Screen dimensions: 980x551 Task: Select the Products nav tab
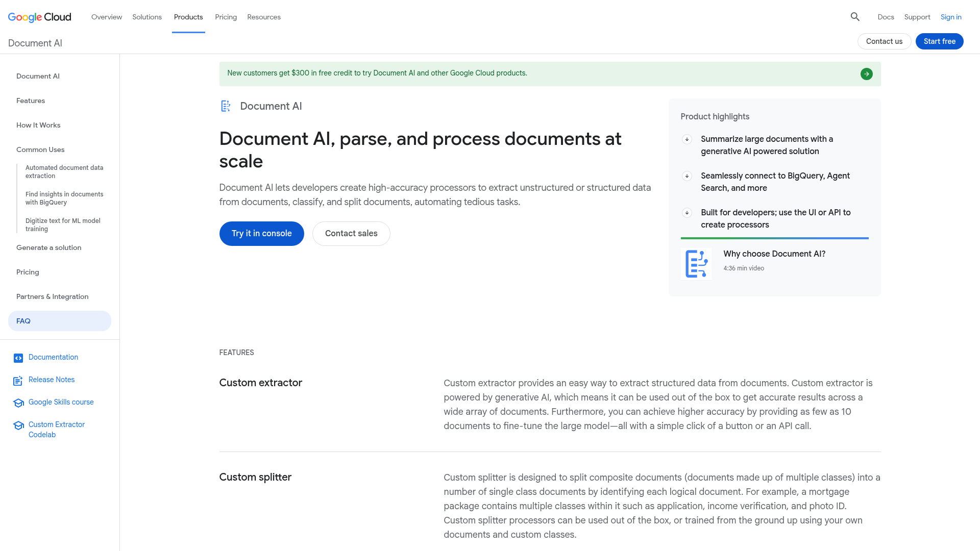(188, 17)
